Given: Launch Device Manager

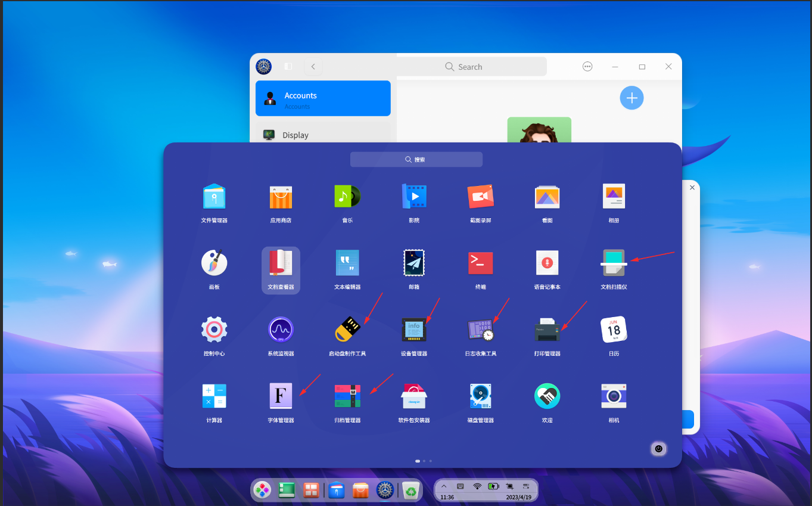Looking at the screenshot, I should click(413, 330).
